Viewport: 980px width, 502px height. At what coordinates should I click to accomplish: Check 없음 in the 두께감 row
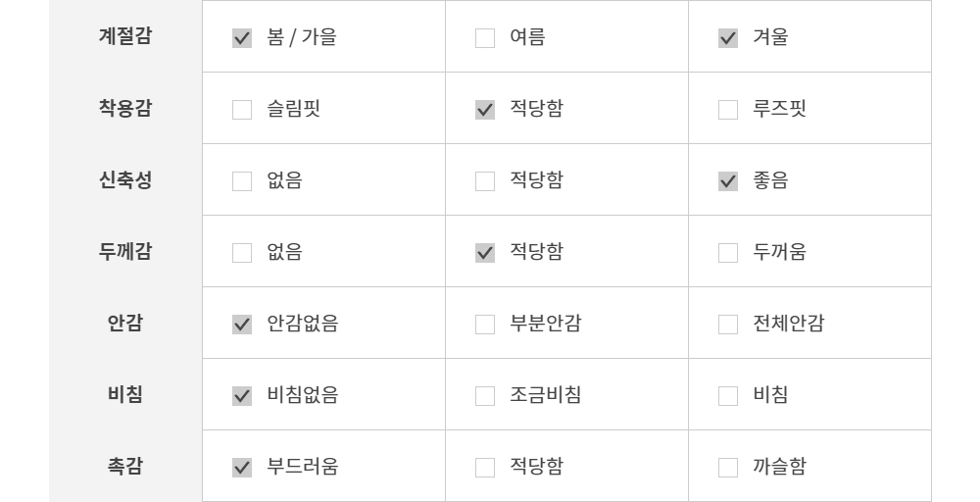point(242,253)
